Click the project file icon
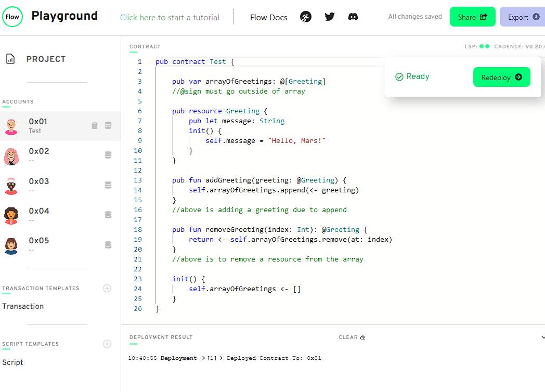This screenshot has height=392, width=545. click(10, 59)
